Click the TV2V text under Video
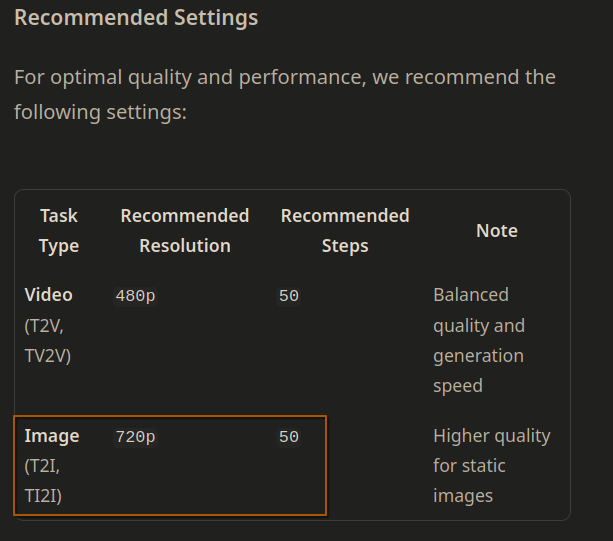 coord(48,356)
